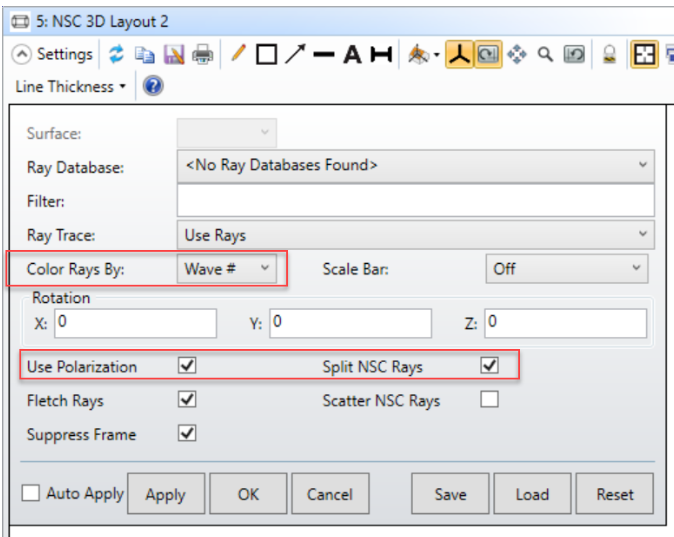Uncheck the Use Polarization checkbox
Screen dimensions: 674x537
187,366
